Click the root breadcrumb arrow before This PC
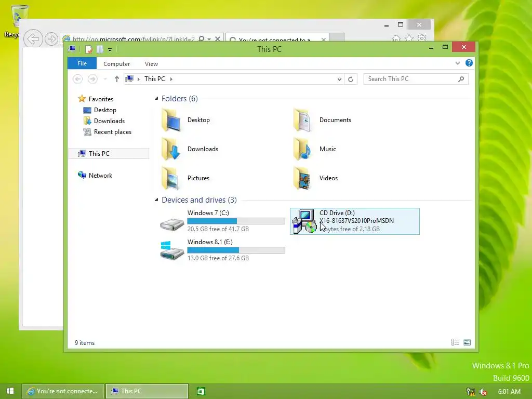Screen dimensions: 532x399 click(138, 79)
